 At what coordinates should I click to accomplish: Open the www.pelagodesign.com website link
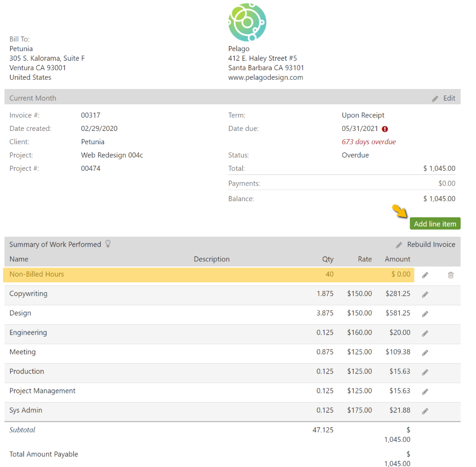click(266, 77)
